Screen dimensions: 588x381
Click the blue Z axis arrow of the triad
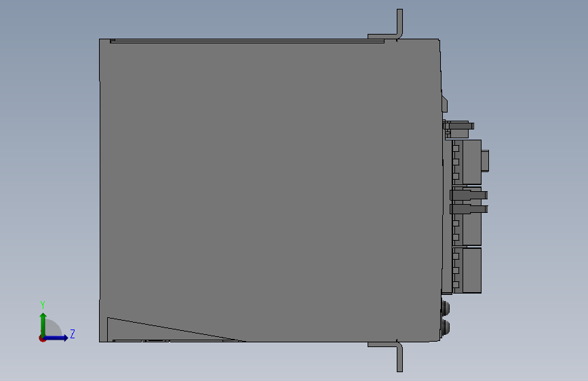point(56,338)
